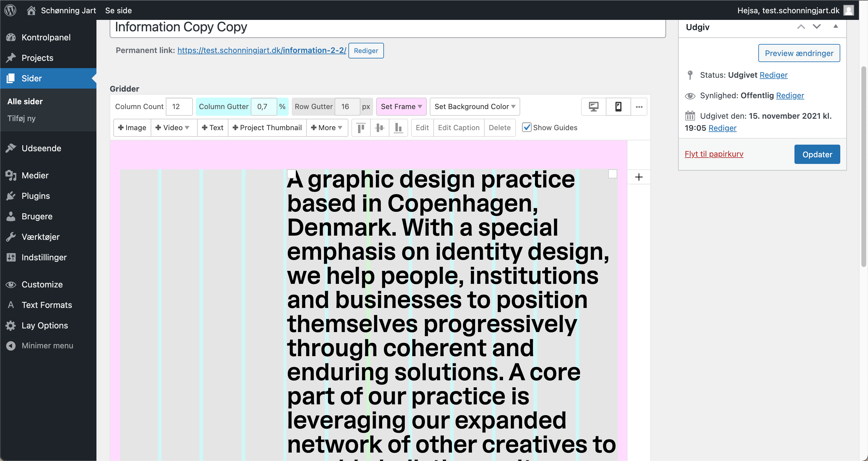
Task: Align selected element to top
Action: [x=361, y=128]
